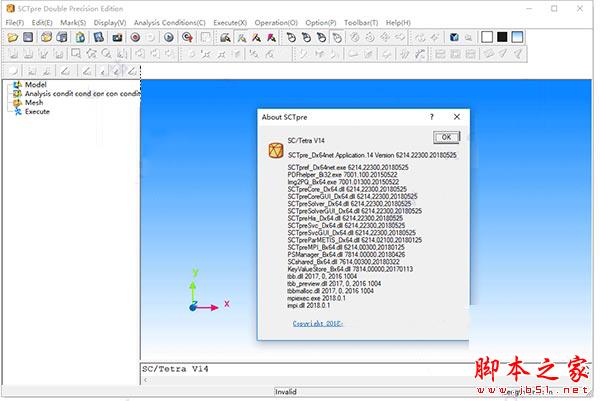Select the Mesh tree item
Screen dimensions: 600x401
(34, 103)
